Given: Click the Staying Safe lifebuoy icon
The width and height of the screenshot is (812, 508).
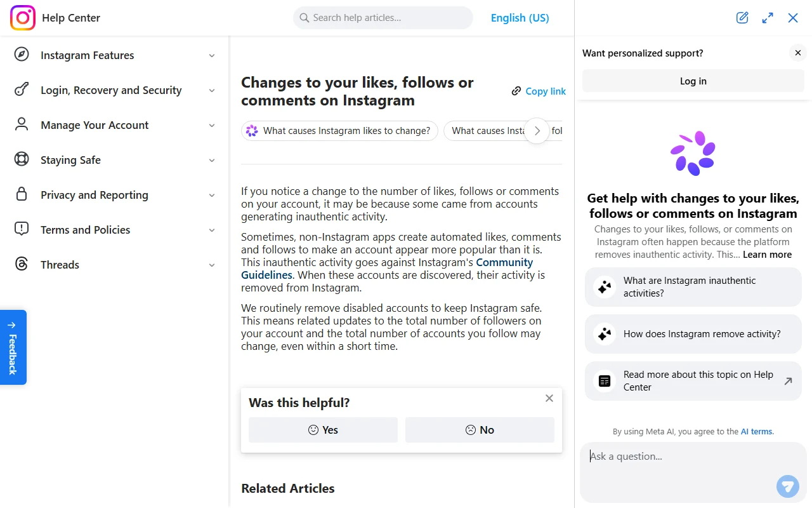Looking at the screenshot, I should click(22, 159).
